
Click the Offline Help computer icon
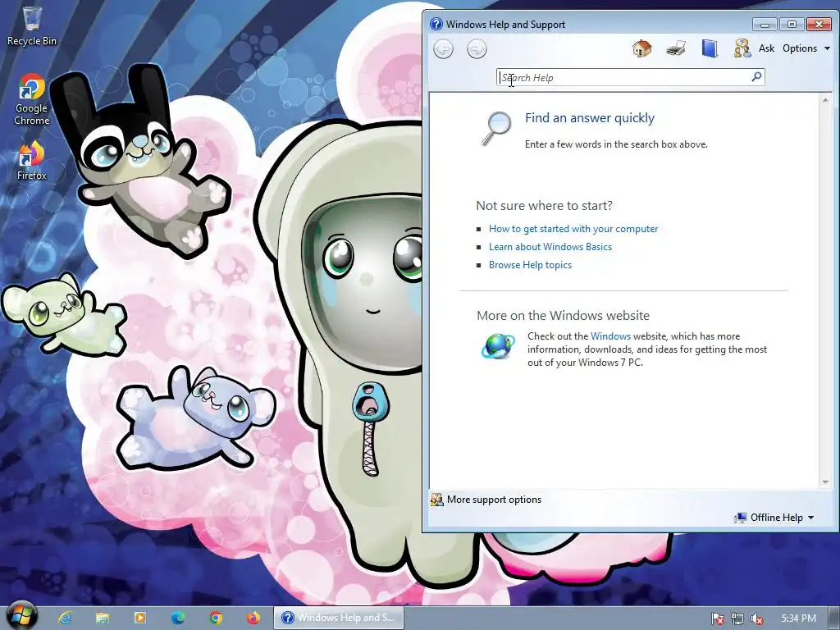point(741,518)
